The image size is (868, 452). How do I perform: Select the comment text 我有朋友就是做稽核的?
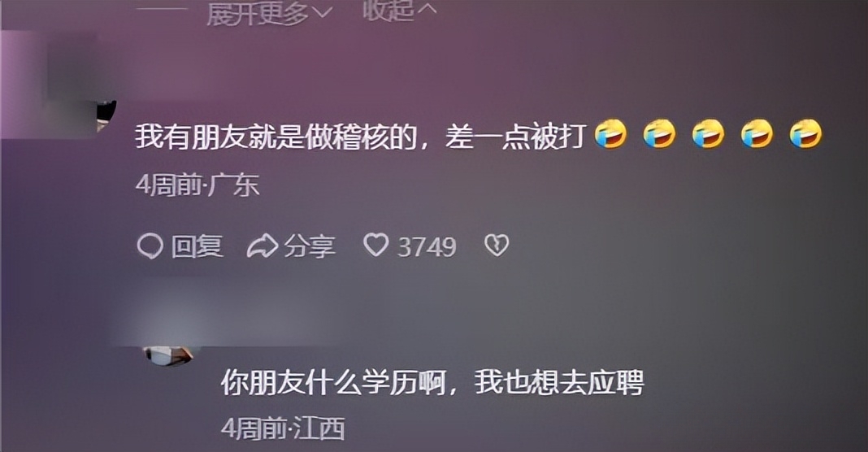pos(276,137)
